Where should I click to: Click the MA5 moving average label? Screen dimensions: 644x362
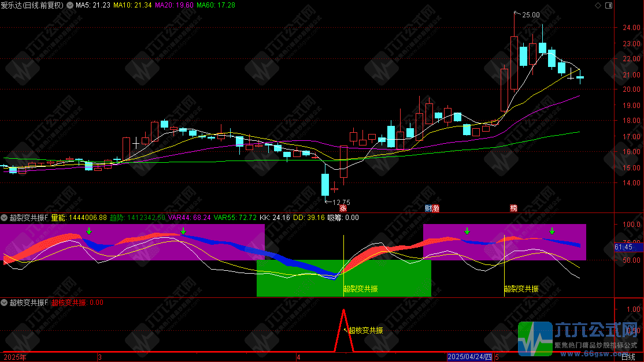coord(92,5)
